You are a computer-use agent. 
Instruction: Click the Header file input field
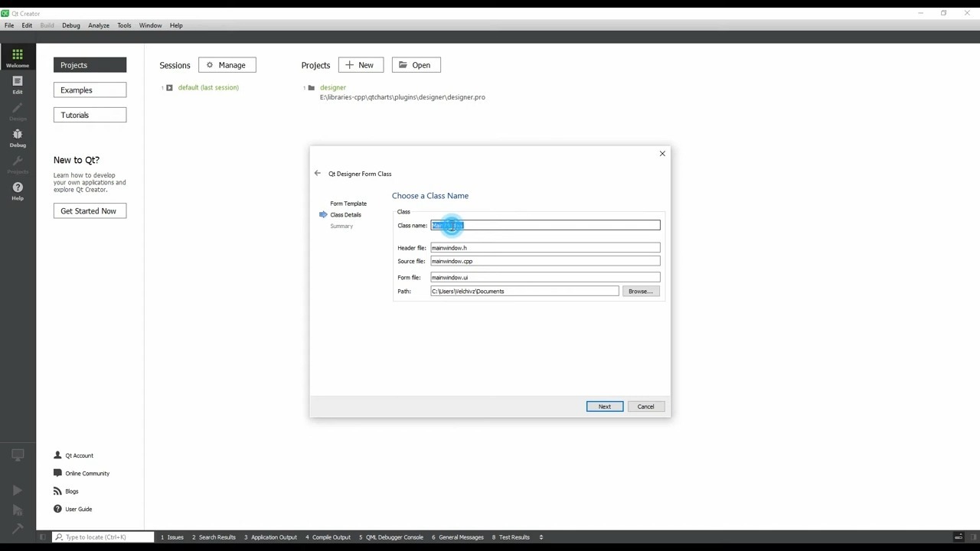click(x=545, y=248)
